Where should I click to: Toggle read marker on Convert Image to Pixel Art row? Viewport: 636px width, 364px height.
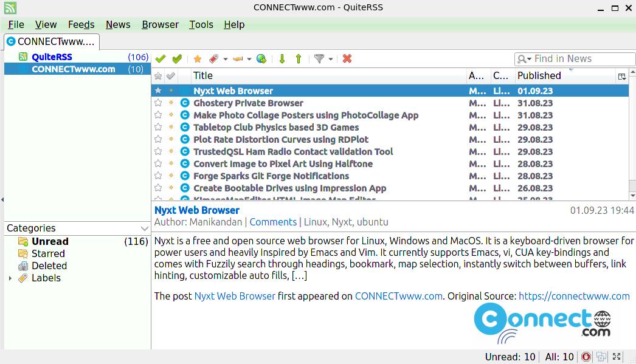point(171,163)
